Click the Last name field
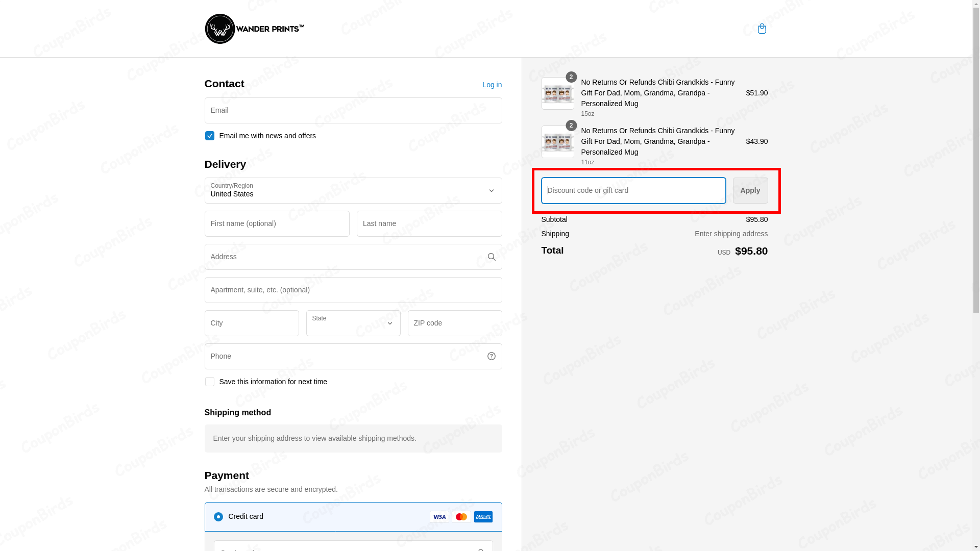The height and width of the screenshot is (551, 980). 429,223
